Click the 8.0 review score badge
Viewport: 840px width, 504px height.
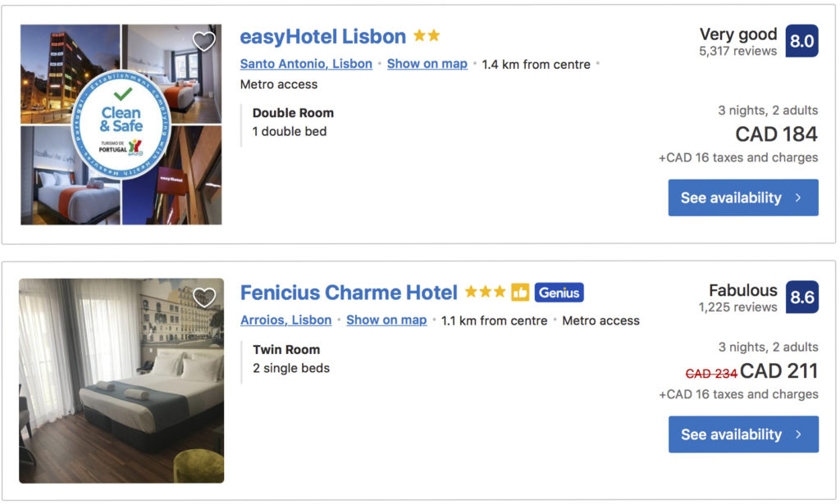pos(801,40)
